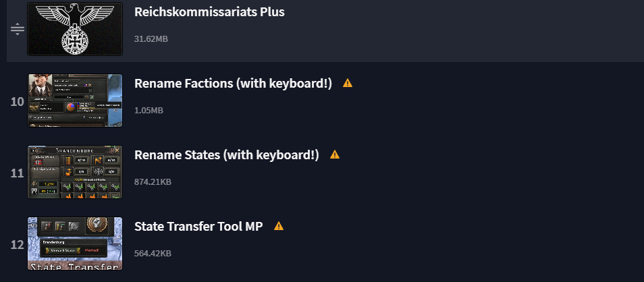
Task: Click warning icon next to Rename States
Action: (x=334, y=154)
